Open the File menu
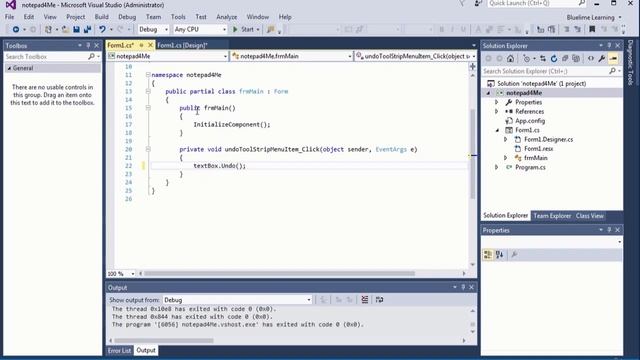Viewport: 640px width, 360px height. [9, 17]
